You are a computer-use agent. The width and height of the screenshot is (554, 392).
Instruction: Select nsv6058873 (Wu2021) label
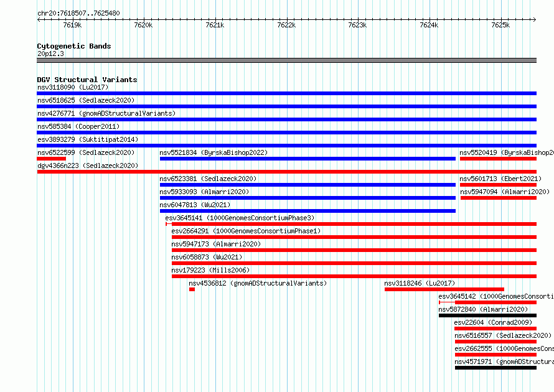point(207,257)
